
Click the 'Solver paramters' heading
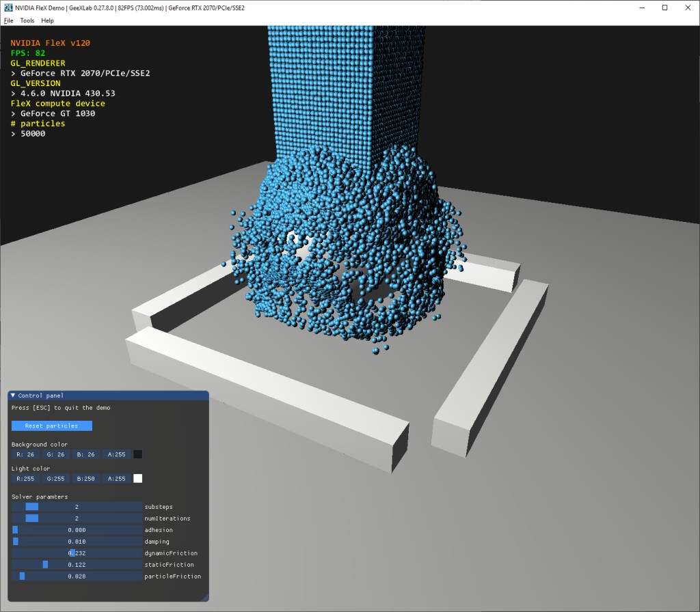40,497
